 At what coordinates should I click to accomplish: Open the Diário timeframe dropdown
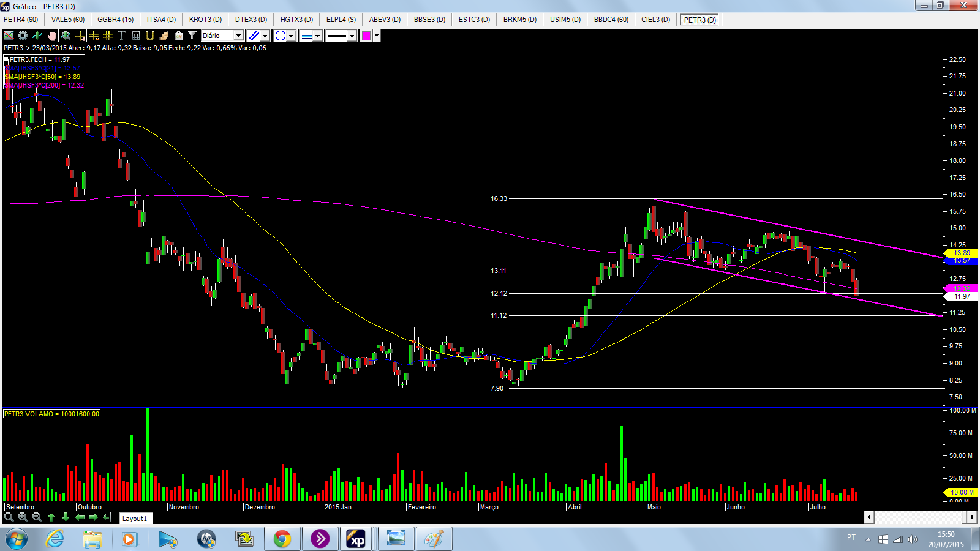click(x=222, y=36)
